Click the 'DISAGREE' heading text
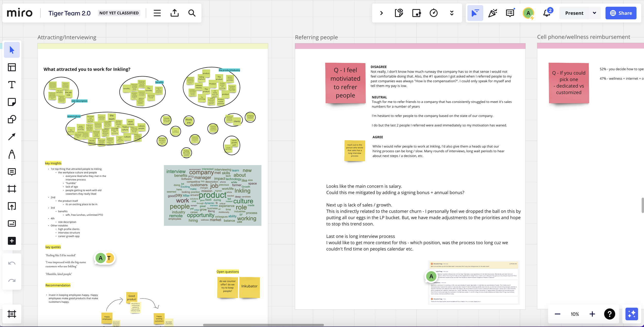The width and height of the screenshot is (644, 327). click(379, 67)
